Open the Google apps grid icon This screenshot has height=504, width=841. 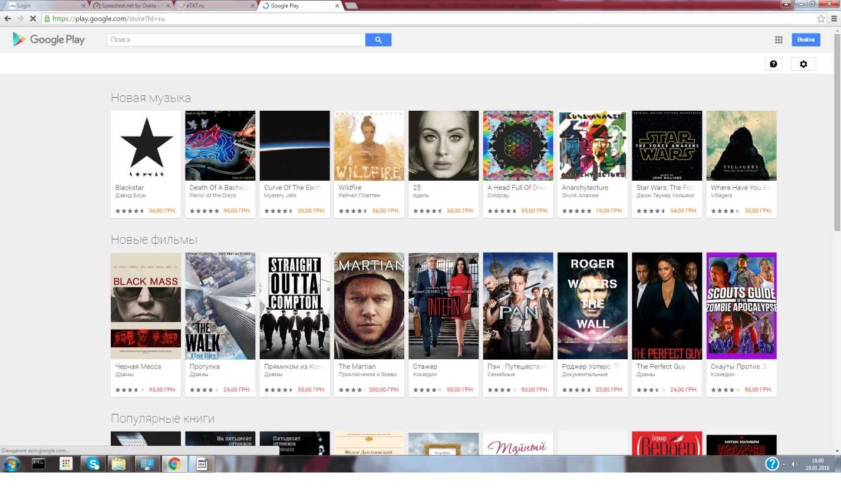(x=779, y=39)
